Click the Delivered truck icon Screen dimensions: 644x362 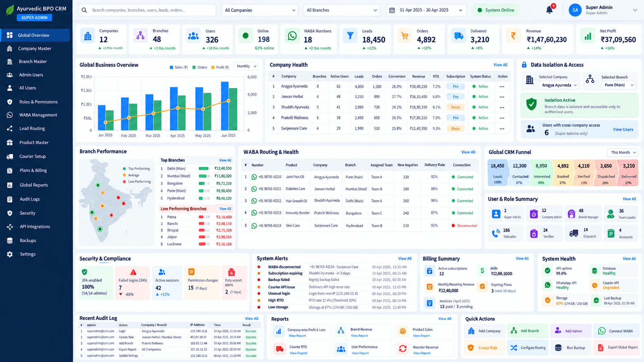pos(459,36)
